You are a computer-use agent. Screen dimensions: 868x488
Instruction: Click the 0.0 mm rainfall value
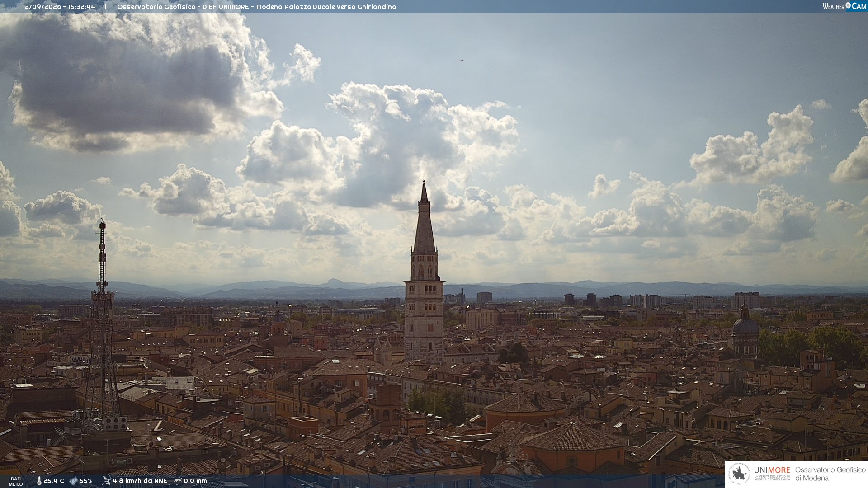[x=195, y=481]
